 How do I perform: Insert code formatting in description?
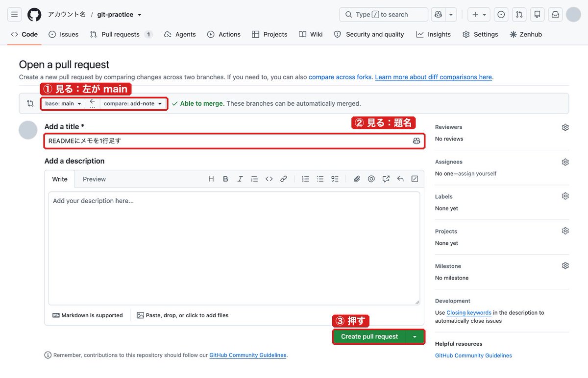[x=269, y=179]
